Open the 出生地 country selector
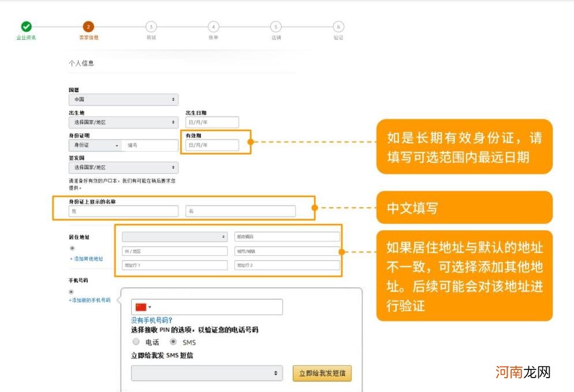The height and width of the screenshot is (392, 574). [124, 122]
